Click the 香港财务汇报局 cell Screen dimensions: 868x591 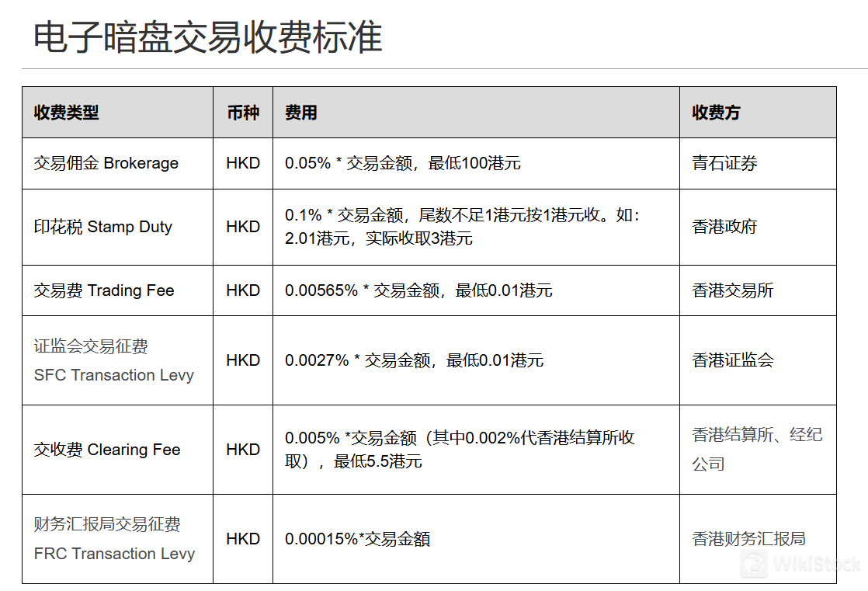pos(749,539)
